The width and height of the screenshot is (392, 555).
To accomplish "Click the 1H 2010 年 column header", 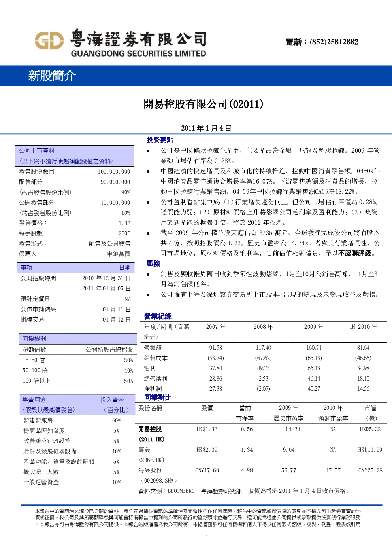I will point(363,327).
